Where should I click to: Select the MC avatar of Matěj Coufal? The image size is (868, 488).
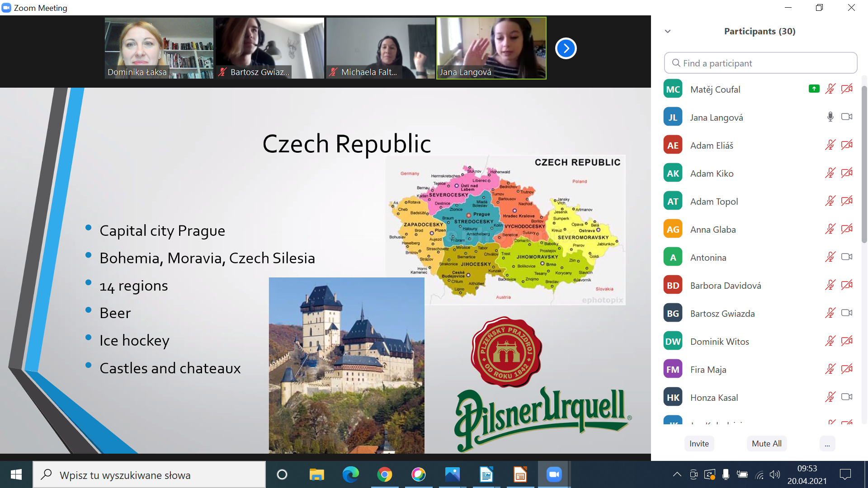pos(673,89)
